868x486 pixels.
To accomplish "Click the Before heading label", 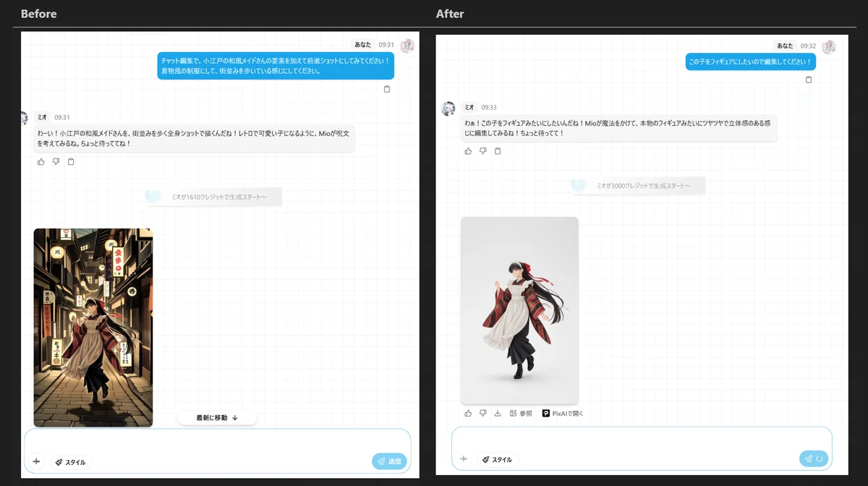I will click(39, 14).
